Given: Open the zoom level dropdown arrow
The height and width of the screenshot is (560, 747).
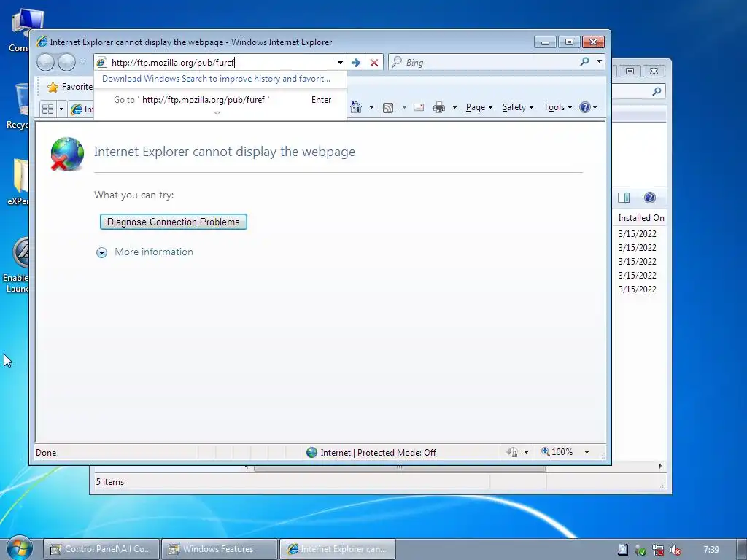Looking at the screenshot, I should tap(587, 452).
